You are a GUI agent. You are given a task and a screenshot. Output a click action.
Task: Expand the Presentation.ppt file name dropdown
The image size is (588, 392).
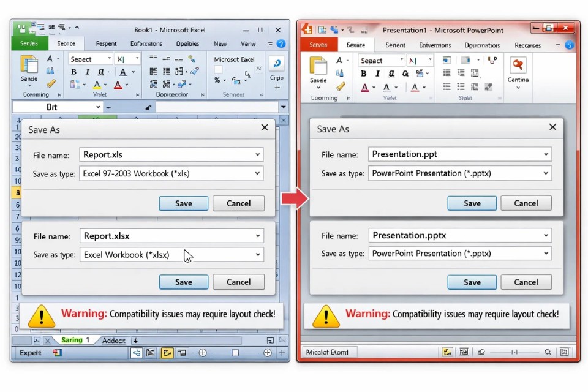coord(545,154)
